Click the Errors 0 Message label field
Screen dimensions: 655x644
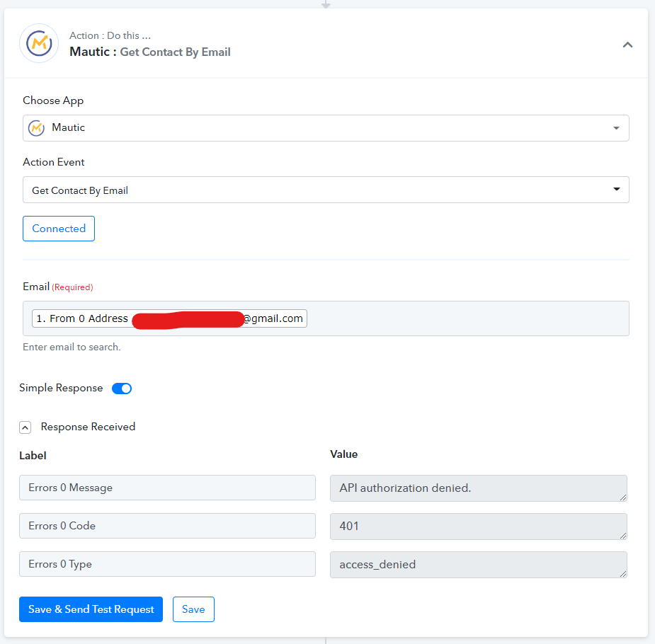click(x=167, y=488)
